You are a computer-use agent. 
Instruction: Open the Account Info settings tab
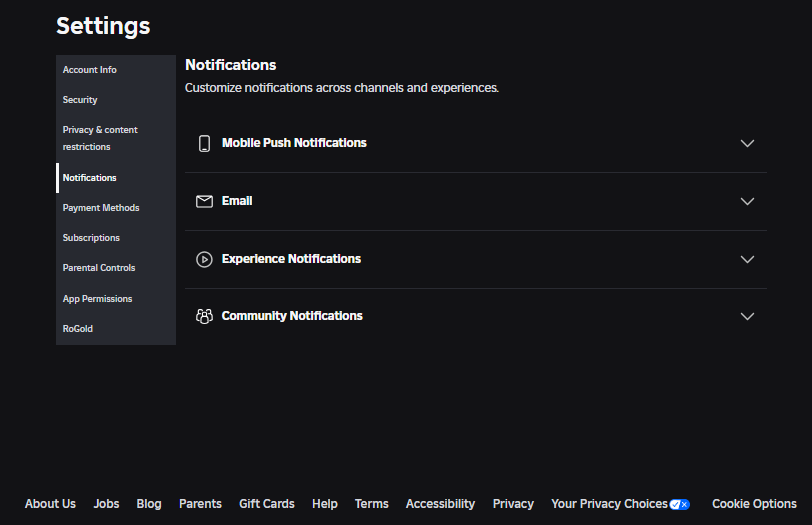[x=90, y=70]
